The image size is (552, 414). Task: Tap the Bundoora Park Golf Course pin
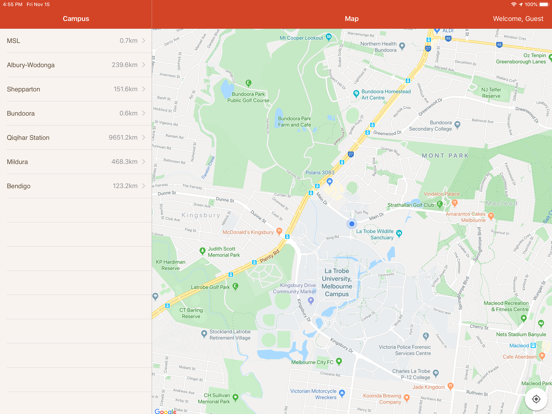pyautogui.click(x=248, y=83)
